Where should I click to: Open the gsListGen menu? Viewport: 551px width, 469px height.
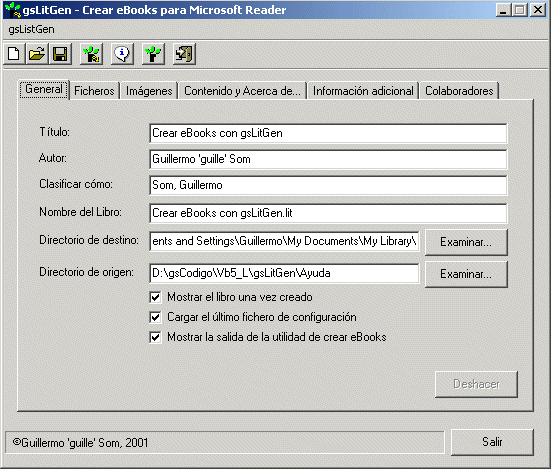point(31,29)
